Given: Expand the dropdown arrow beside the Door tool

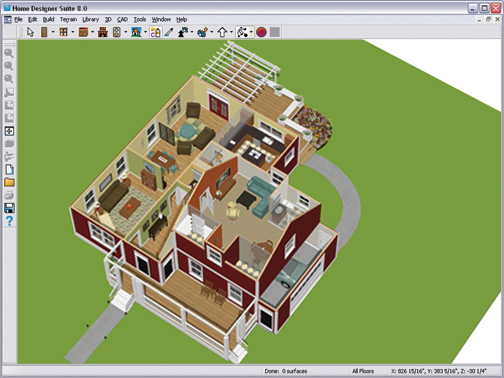Looking at the screenshot, I should click(53, 32).
